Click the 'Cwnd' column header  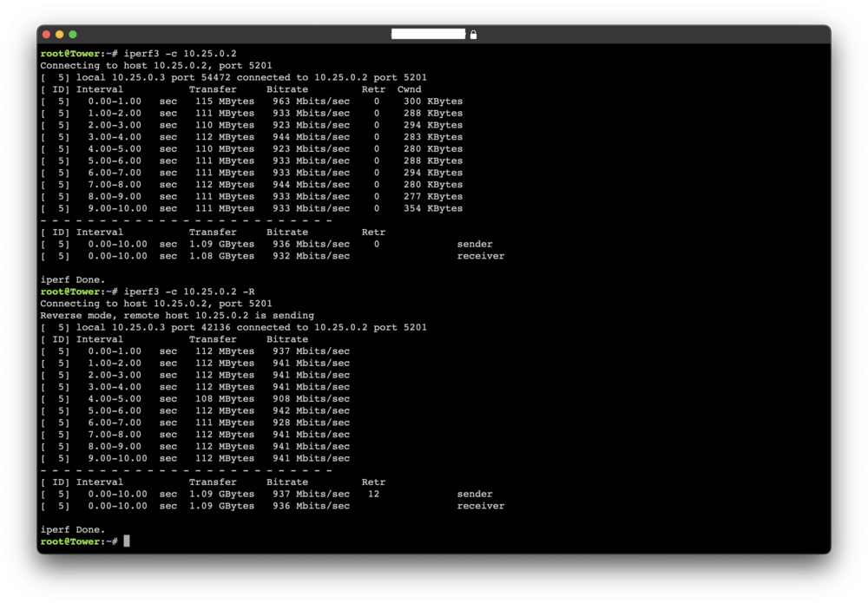coord(409,89)
